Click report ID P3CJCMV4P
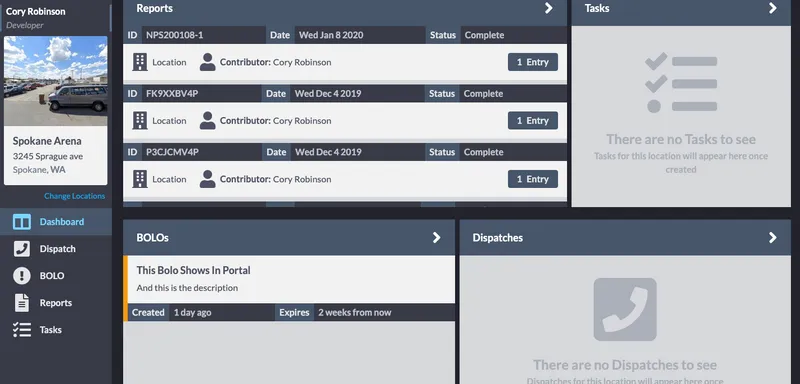 (x=172, y=152)
